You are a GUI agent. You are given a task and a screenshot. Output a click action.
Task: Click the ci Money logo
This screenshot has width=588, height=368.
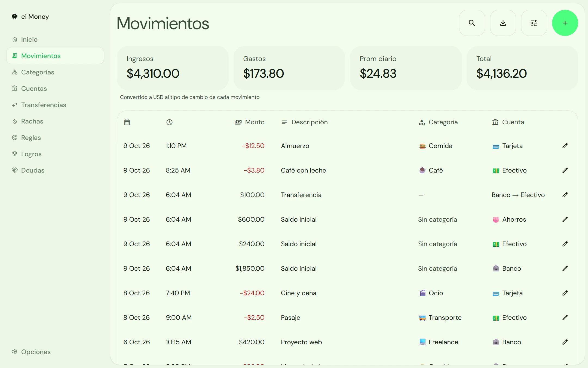pos(30,17)
